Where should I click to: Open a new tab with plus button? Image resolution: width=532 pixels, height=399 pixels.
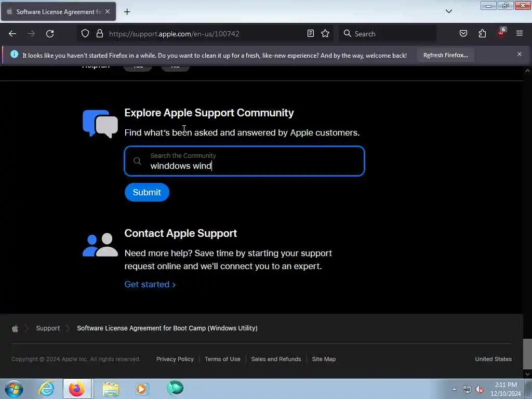(x=127, y=12)
